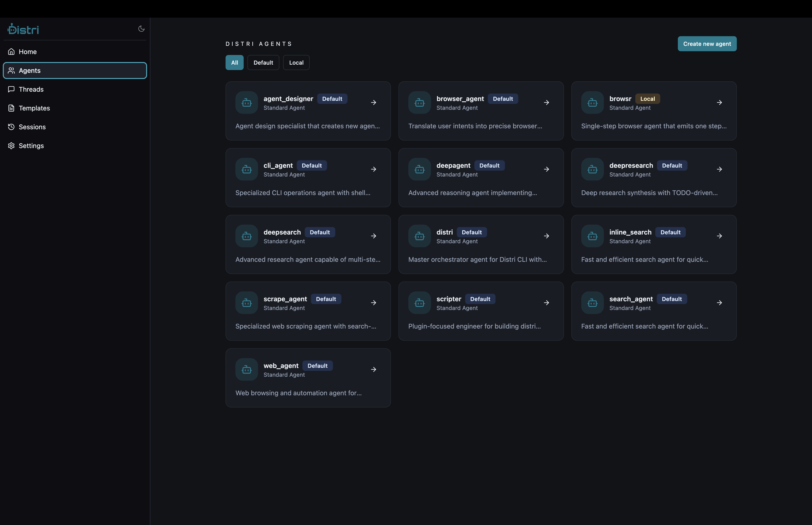812x525 pixels.
Task: Filter agents by Local
Action: pos(296,62)
